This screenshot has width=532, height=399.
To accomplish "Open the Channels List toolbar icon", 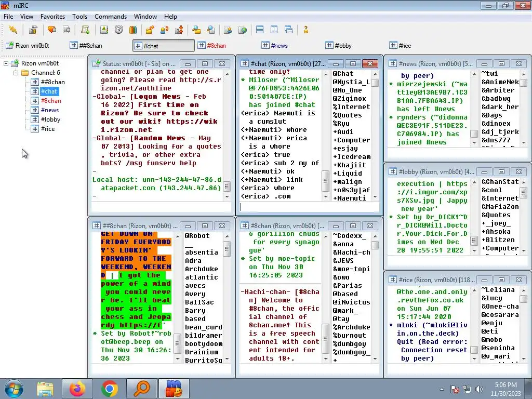I will point(66,30).
